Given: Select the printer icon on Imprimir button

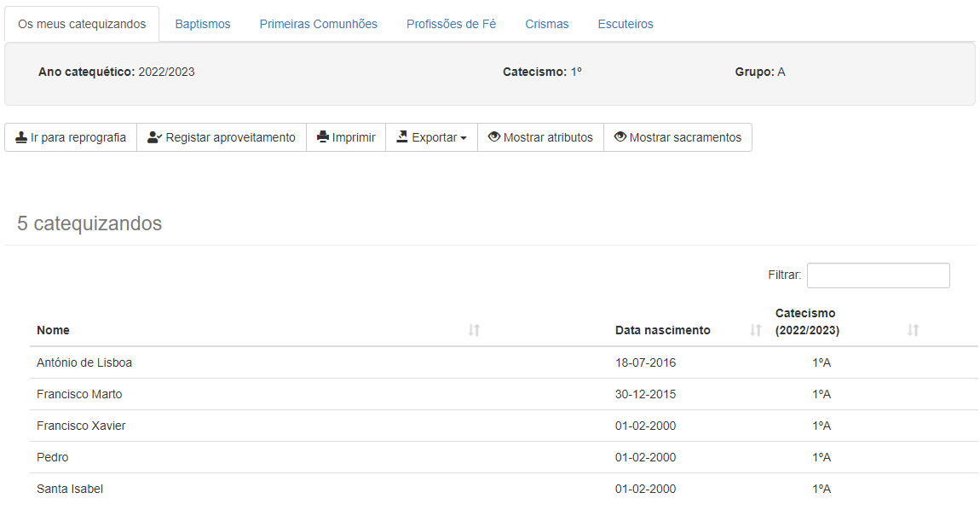Looking at the screenshot, I should point(324,136).
